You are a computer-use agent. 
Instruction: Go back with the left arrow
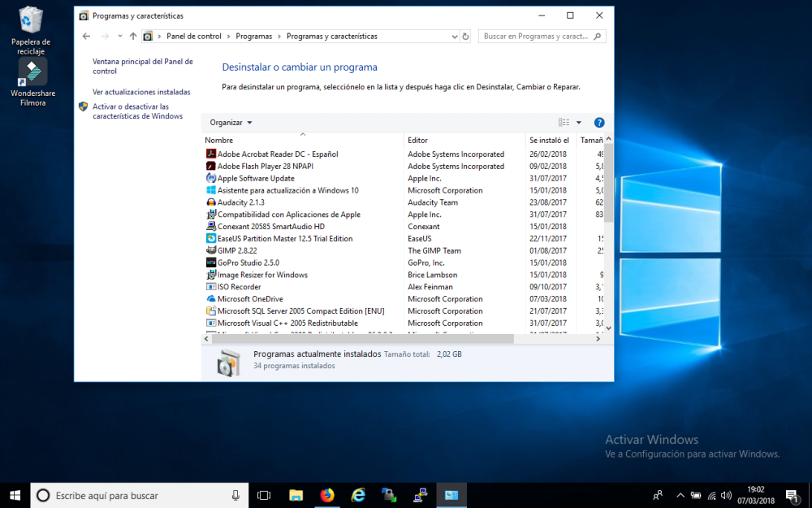pyautogui.click(x=87, y=37)
